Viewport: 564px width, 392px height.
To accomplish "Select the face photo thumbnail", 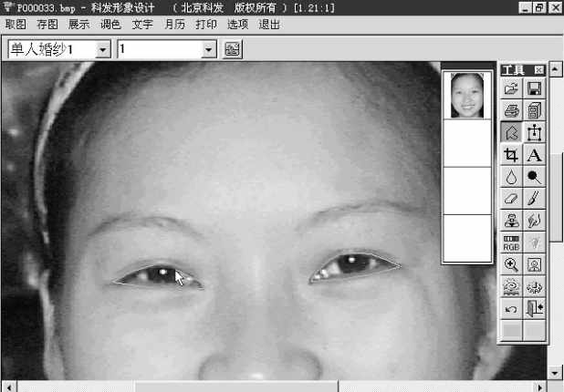I will (x=467, y=95).
